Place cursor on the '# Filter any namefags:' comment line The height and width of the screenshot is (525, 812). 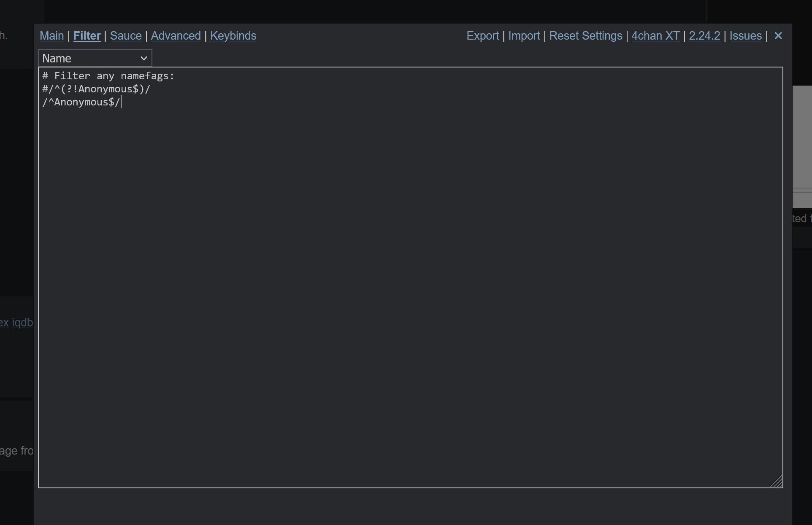point(108,76)
